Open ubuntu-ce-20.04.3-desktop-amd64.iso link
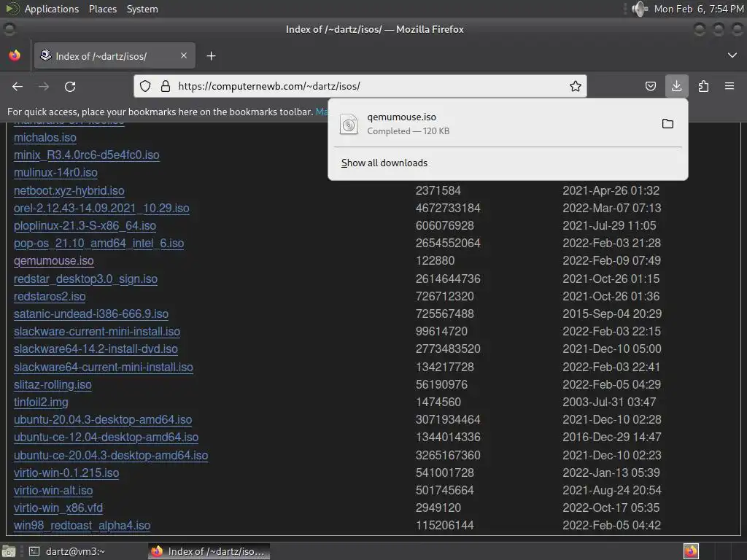This screenshot has height=560, width=747. point(111,455)
